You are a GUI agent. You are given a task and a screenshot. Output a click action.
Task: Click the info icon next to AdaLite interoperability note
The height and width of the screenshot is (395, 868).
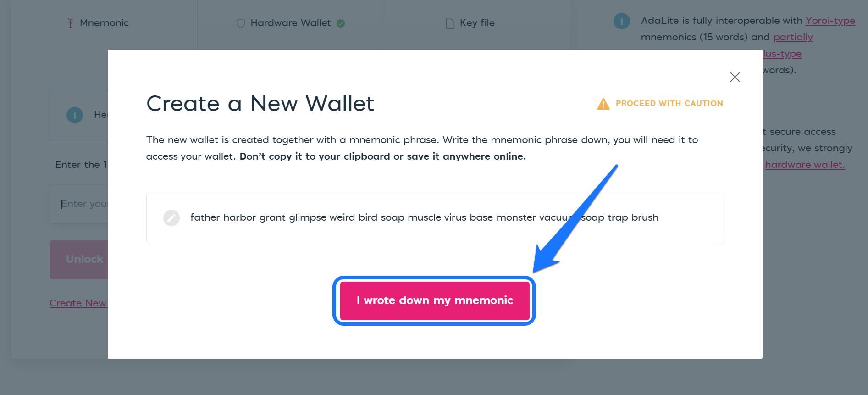[x=621, y=21]
